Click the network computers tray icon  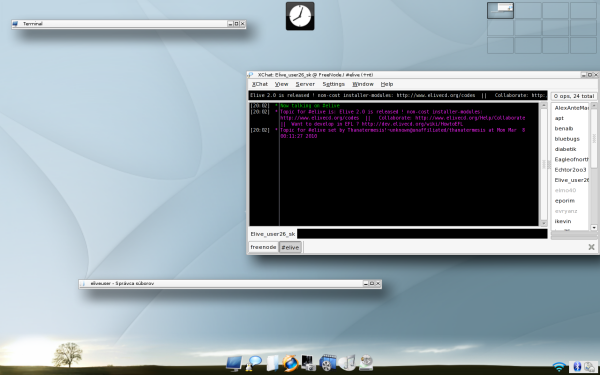590,367
